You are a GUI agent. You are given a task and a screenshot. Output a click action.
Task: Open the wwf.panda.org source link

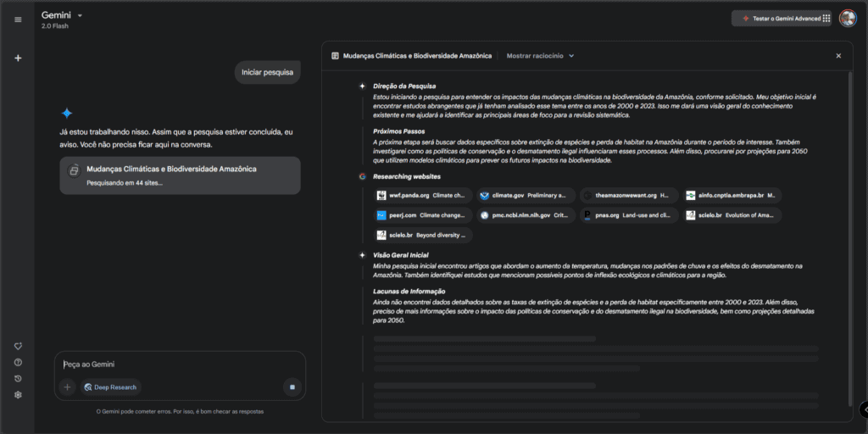[421, 195]
